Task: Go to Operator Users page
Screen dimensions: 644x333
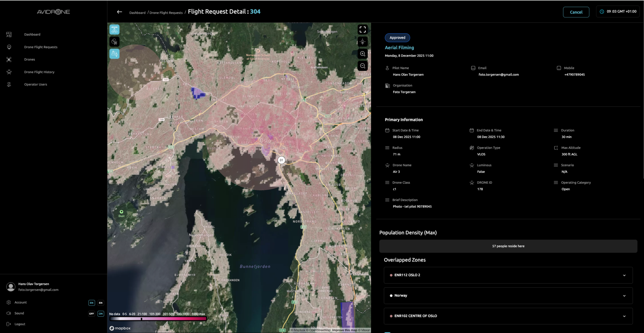Action: pyautogui.click(x=36, y=85)
